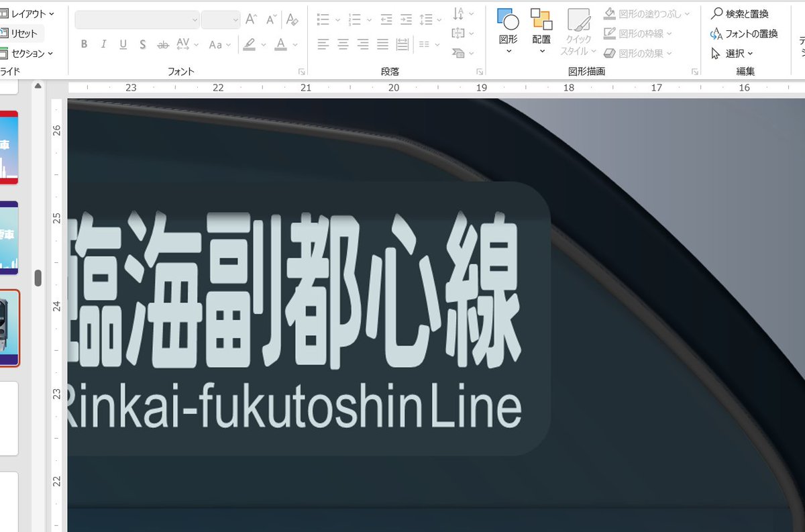Decrease font size
This screenshot has height=532, width=805.
[271, 19]
